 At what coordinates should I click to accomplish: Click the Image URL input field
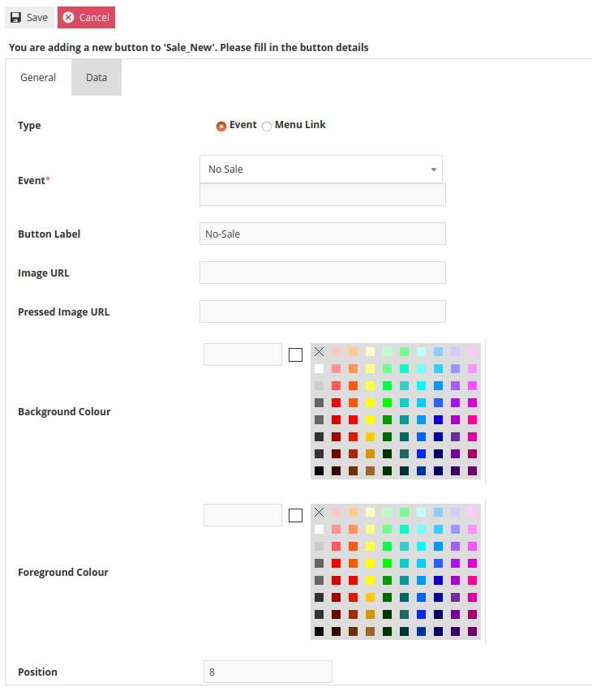(322, 273)
